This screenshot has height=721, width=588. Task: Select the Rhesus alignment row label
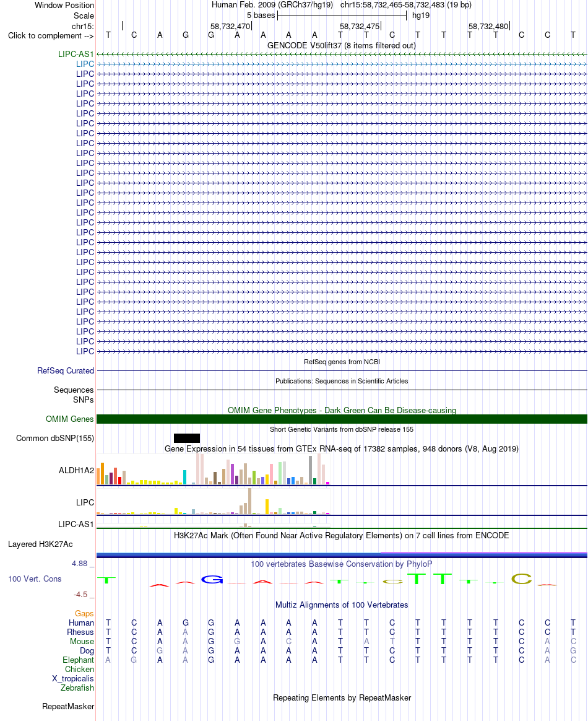point(80,632)
